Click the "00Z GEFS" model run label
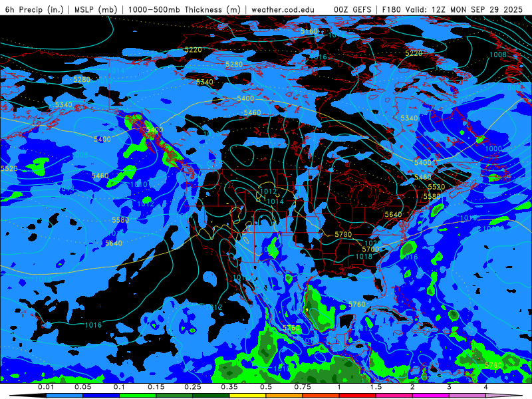 (x=352, y=9)
